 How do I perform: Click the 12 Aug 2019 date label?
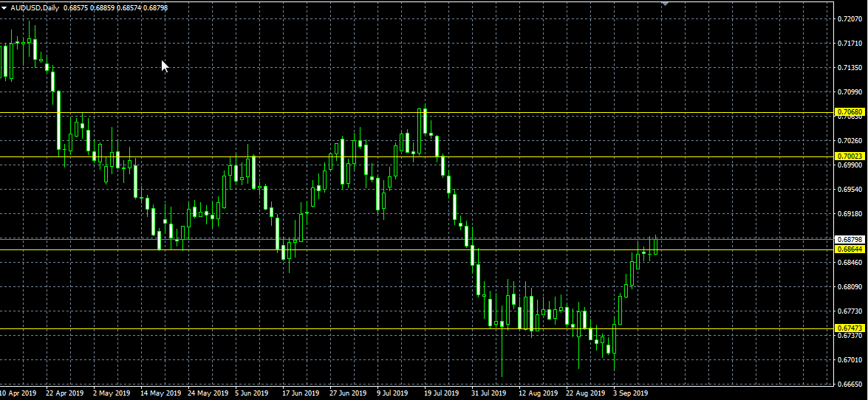pos(537,393)
